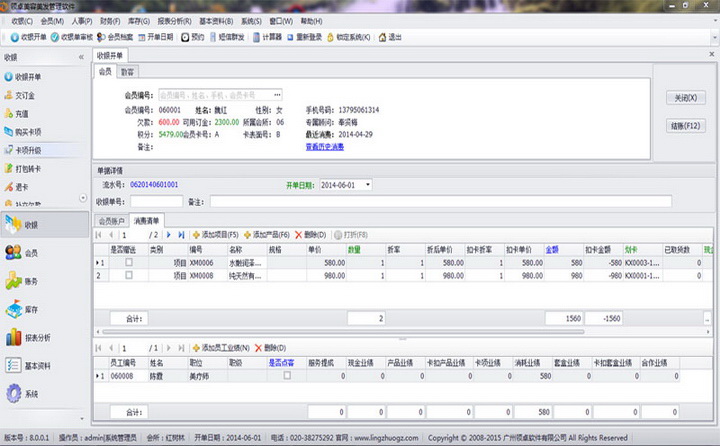This screenshot has width=720, height=446.
Task: Select 退卡 in the left sidebar
Action: point(17,187)
